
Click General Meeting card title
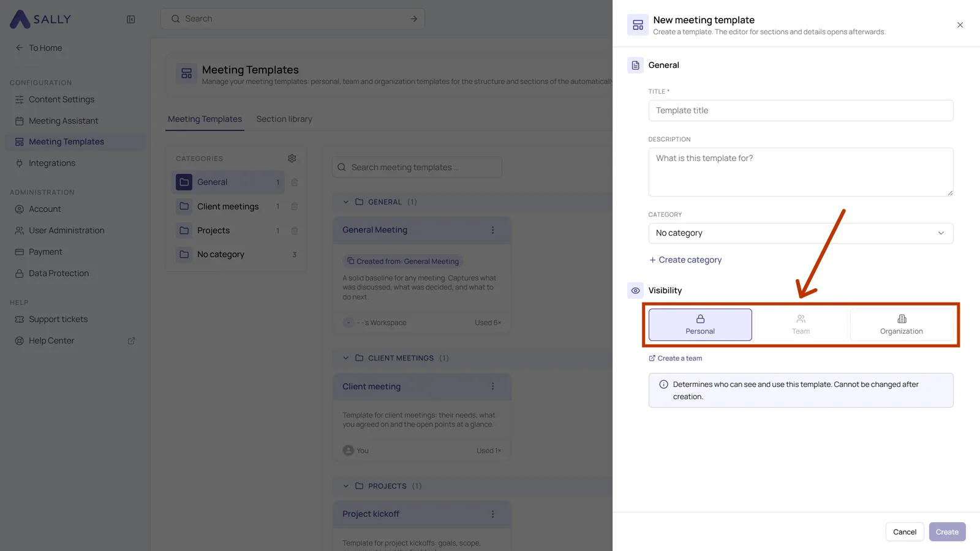pyautogui.click(x=375, y=230)
